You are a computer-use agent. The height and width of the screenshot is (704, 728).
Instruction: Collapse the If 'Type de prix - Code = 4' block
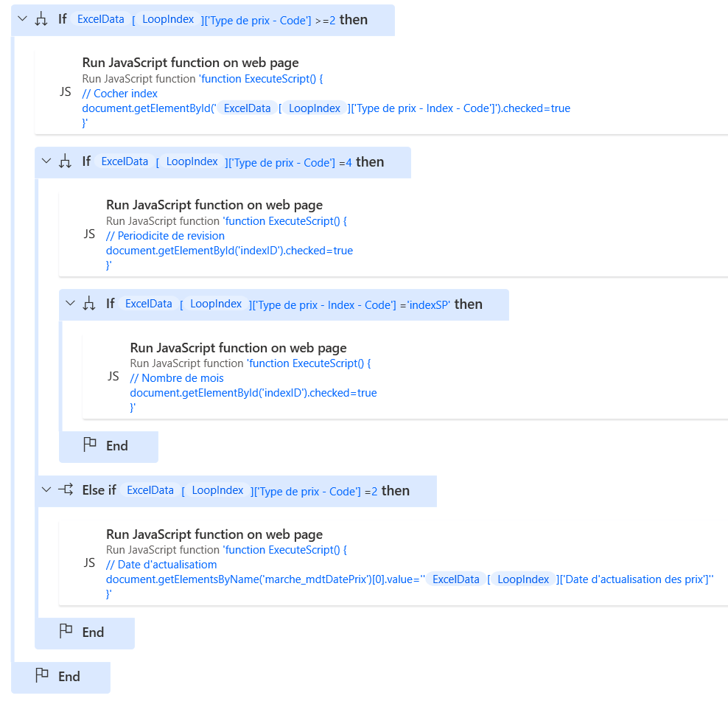(x=46, y=162)
